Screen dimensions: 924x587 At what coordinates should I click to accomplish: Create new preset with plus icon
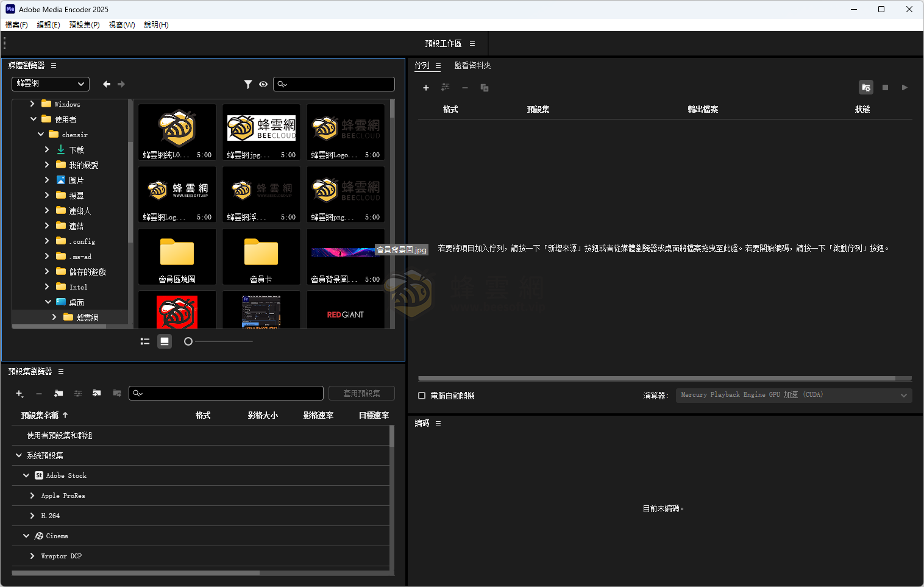(x=20, y=394)
